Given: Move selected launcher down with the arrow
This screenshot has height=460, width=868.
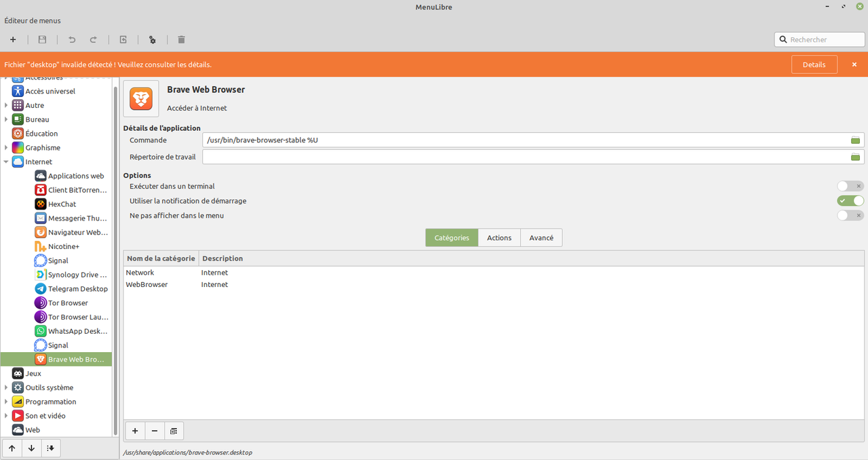Looking at the screenshot, I should coord(31,448).
